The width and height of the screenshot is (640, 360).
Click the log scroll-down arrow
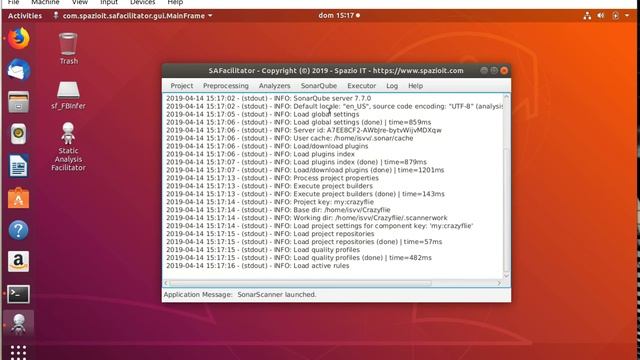click(x=507, y=276)
